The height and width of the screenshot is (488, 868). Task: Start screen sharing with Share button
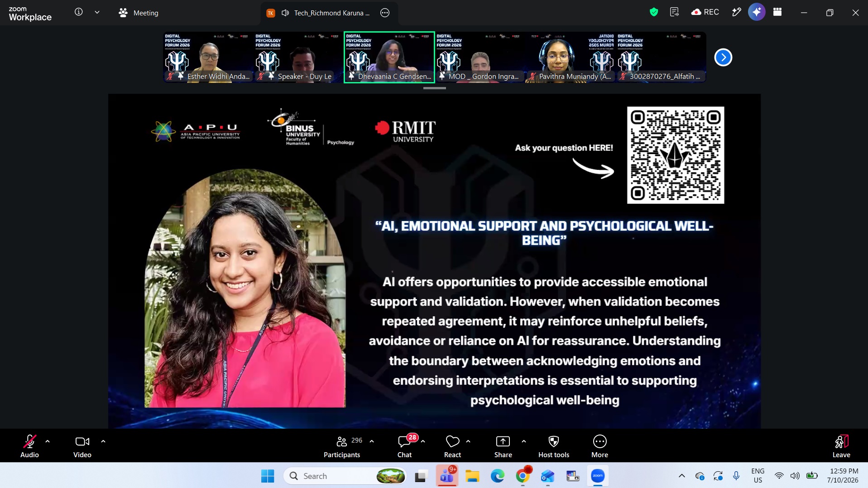pyautogui.click(x=503, y=446)
